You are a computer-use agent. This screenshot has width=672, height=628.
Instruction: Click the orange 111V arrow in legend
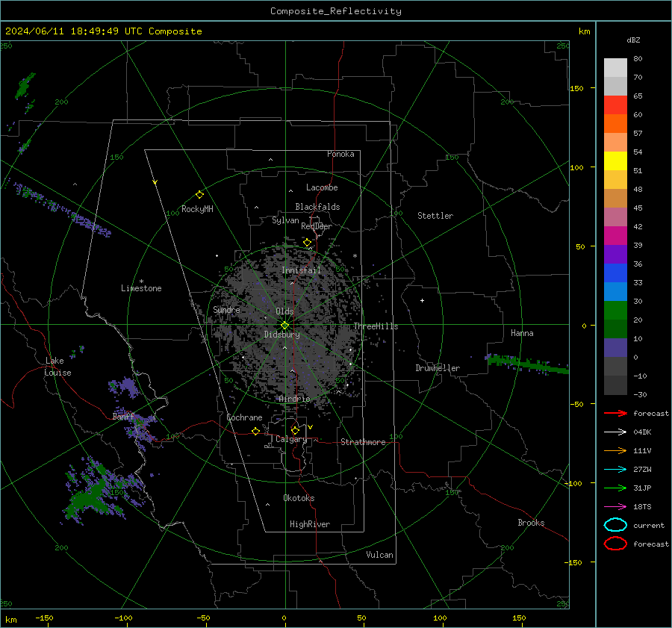tap(615, 450)
